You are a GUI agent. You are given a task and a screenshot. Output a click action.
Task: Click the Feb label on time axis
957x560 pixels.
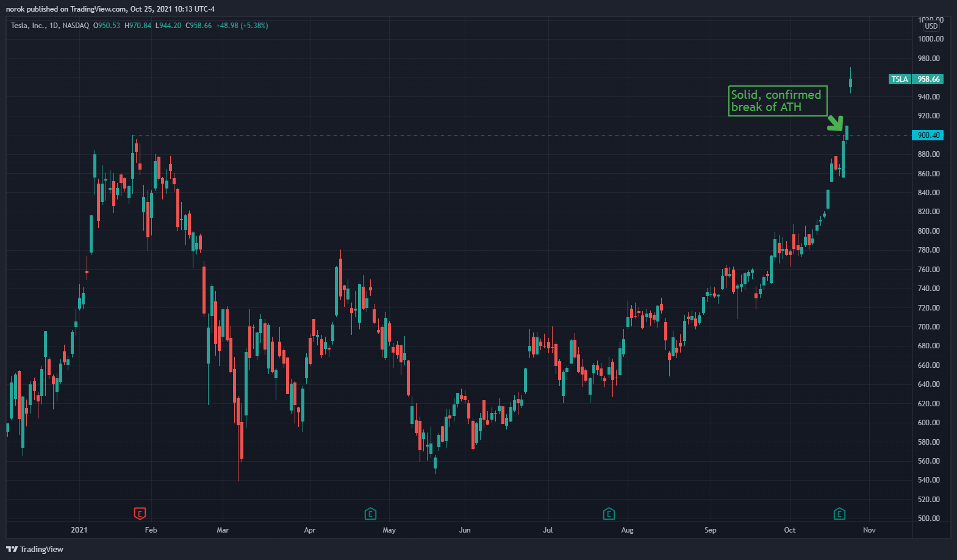(x=151, y=530)
